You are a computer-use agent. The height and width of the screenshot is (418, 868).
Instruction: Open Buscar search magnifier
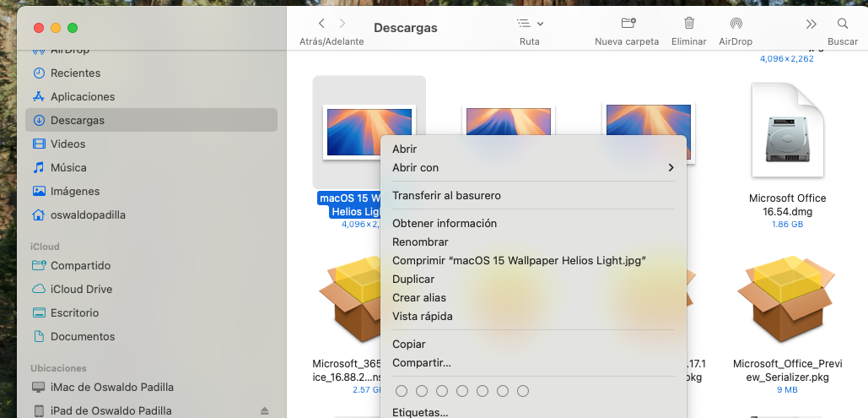(x=843, y=24)
